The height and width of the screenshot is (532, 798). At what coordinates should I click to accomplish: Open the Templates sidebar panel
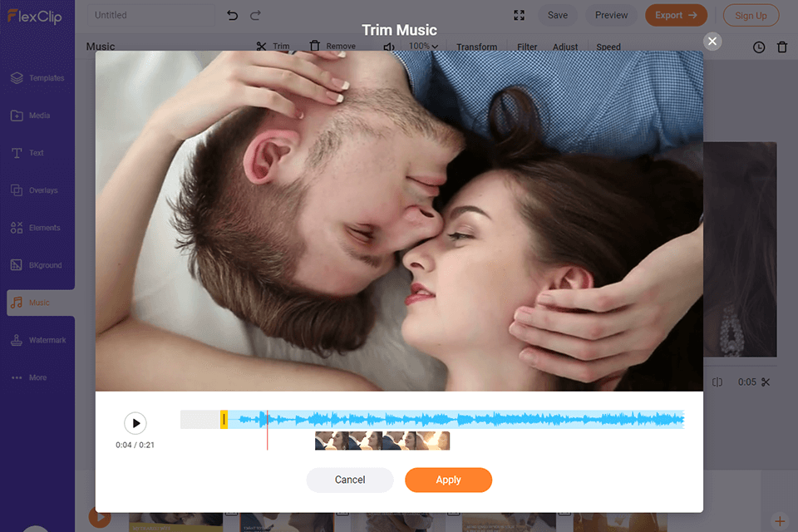[37, 78]
